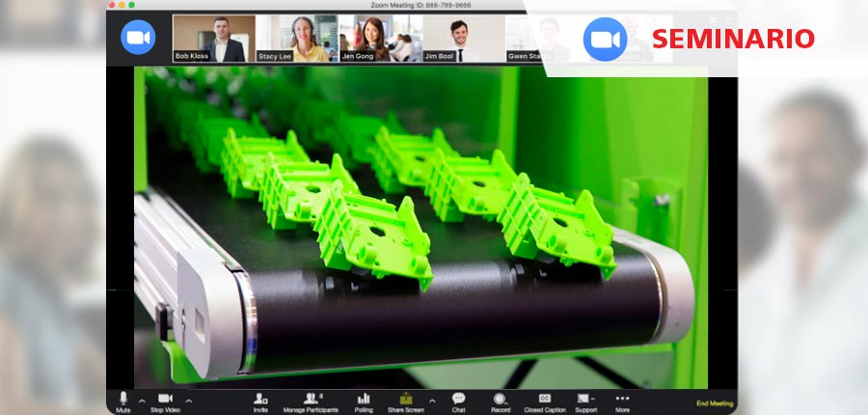This screenshot has width=868, height=415.
Task: Open the Support icon
Action: click(584, 400)
